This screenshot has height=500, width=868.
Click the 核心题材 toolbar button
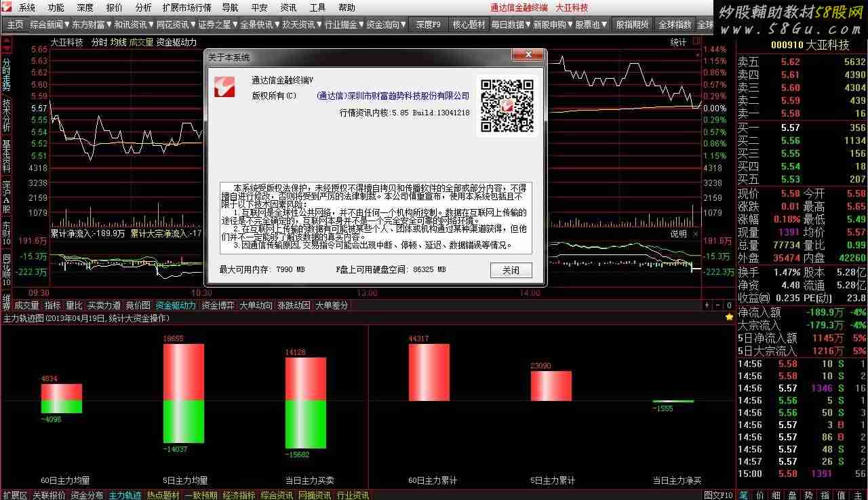pos(469,24)
